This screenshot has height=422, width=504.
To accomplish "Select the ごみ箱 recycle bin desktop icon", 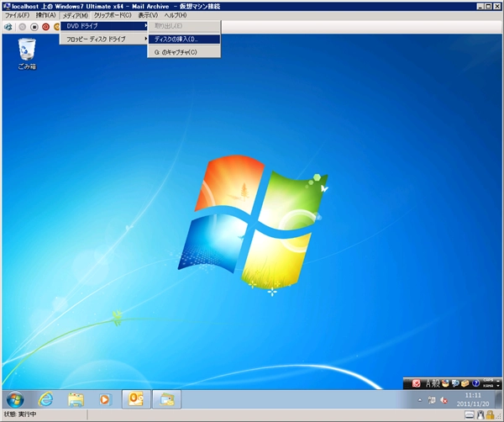I will (x=27, y=54).
